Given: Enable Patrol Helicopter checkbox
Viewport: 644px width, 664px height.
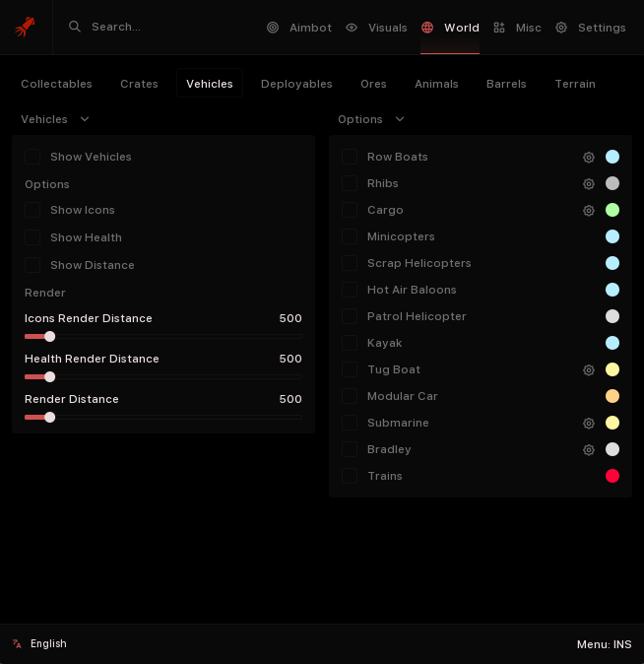Looking at the screenshot, I should (x=350, y=316).
